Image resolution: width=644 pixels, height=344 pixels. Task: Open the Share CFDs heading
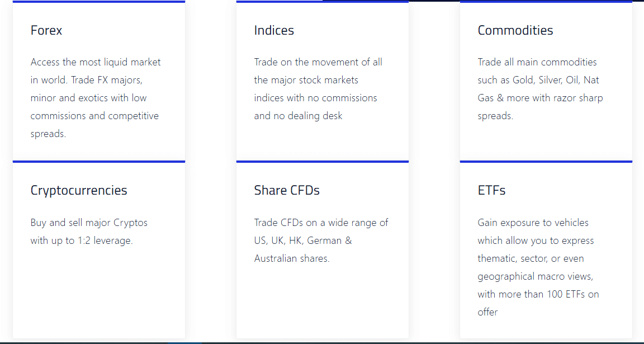pyautogui.click(x=287, y=190)
